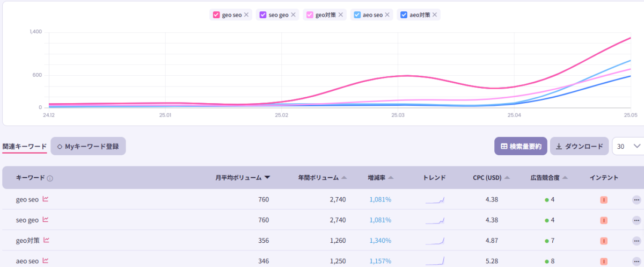Remove geo seo chip with its X

246,15
